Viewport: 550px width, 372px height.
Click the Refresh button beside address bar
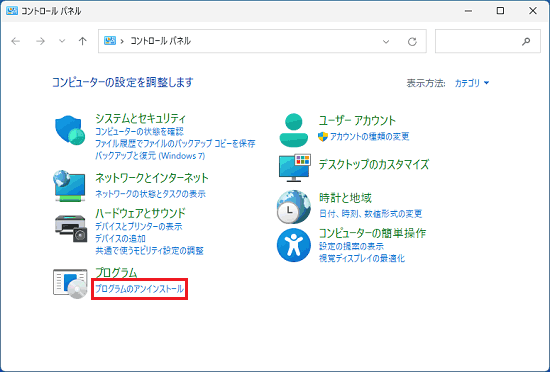[412, 42]
